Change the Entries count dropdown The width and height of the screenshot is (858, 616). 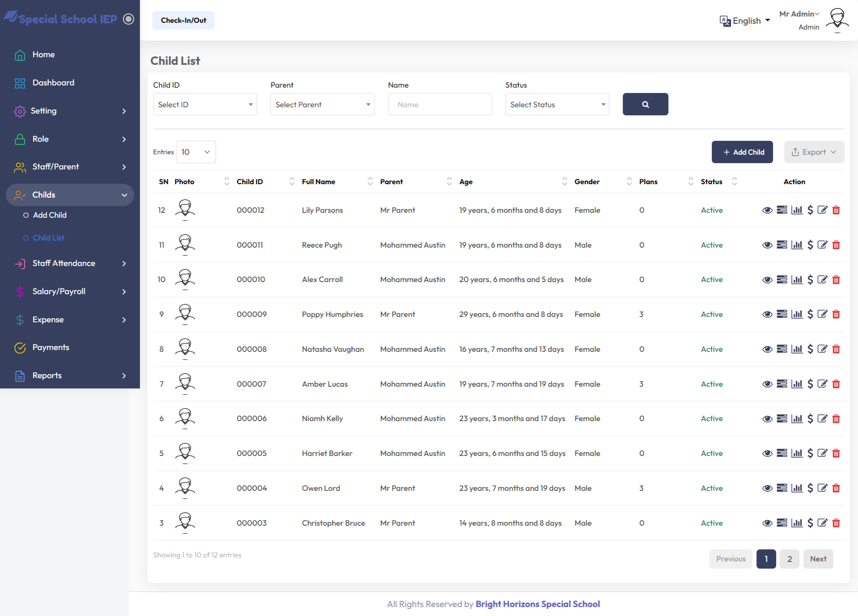pyautogui.click(x=196, y=152)
